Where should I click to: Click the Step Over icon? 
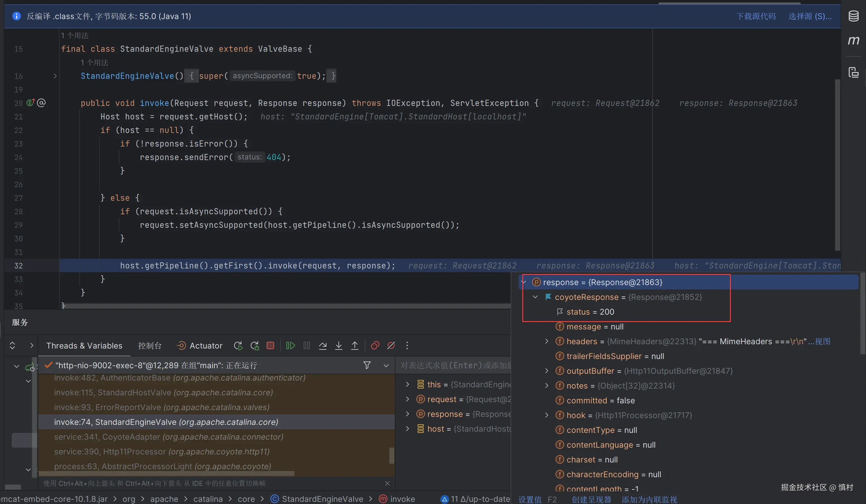pyautogui.click(x=322, y=345)
